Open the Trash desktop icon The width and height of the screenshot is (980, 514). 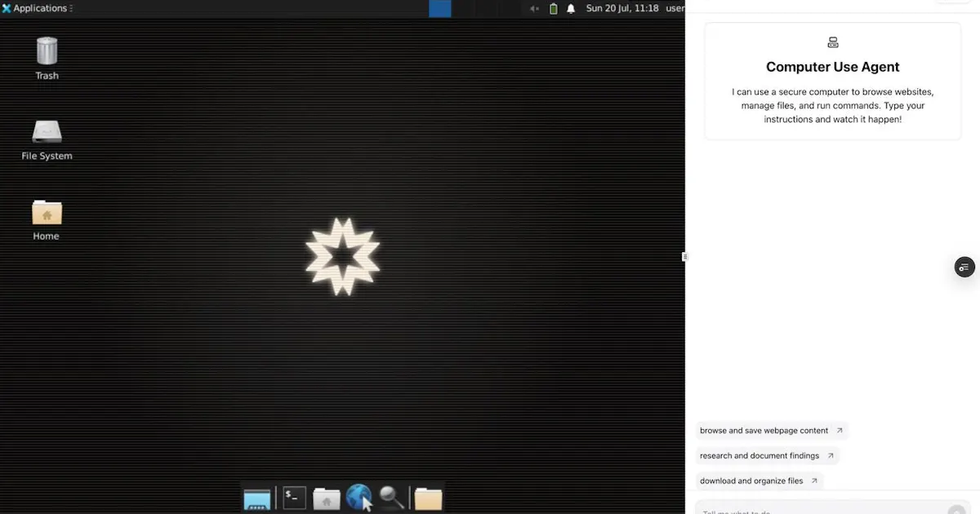click(x=47, y=58)
